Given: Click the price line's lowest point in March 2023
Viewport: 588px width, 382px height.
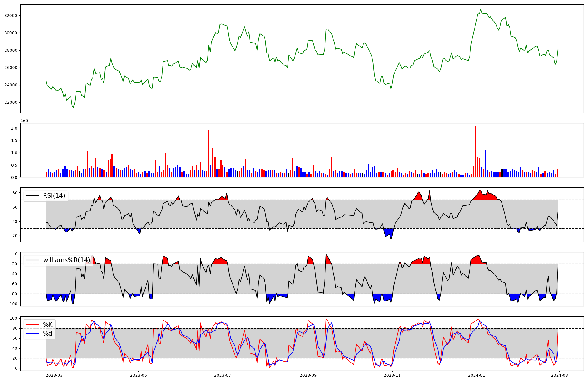Looking at the screenshot, I should pos(73,108).
